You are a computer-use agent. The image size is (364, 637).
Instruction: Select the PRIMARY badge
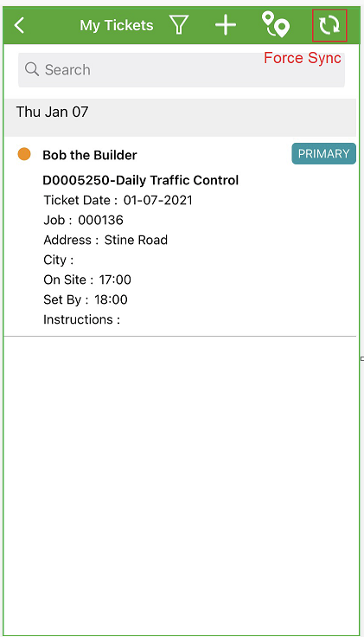(324, 153)
